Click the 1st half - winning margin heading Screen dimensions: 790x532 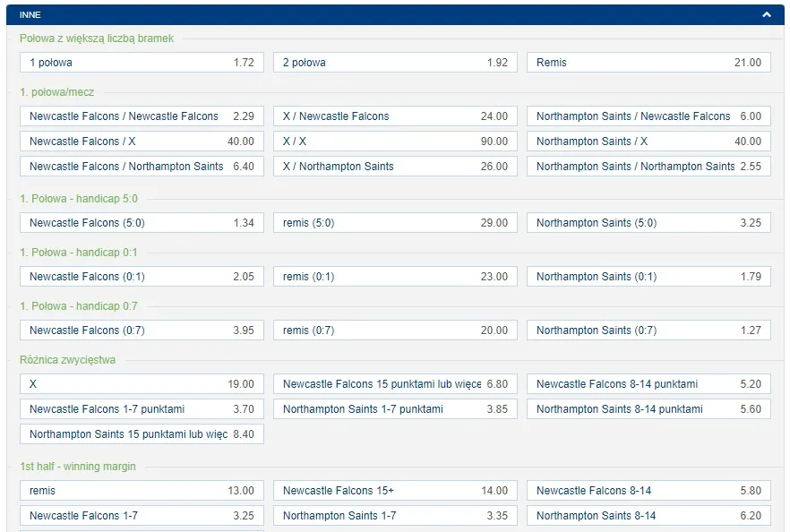point(78,467)
